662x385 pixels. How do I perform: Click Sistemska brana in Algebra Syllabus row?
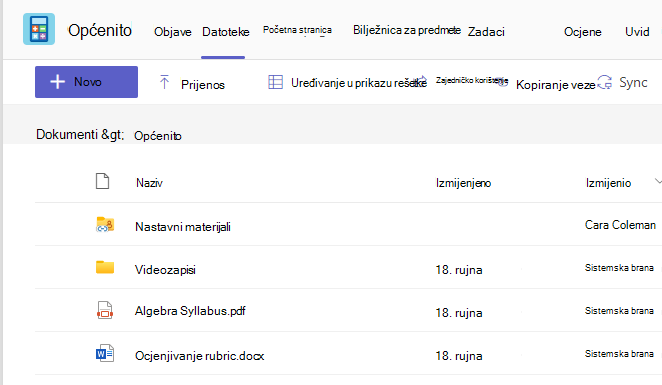click(619, 311)
